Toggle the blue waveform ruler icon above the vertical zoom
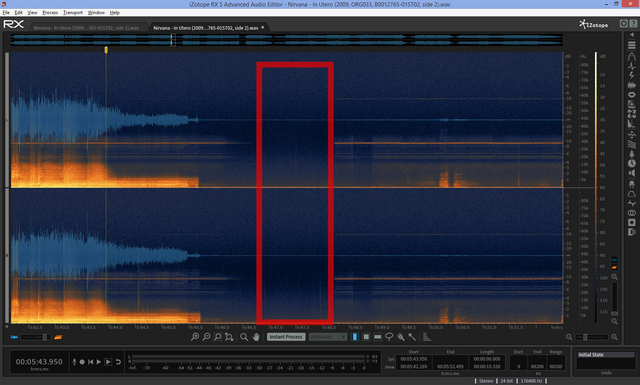The image size is (640, 385). pyautogui.click(x=614, y=260)
